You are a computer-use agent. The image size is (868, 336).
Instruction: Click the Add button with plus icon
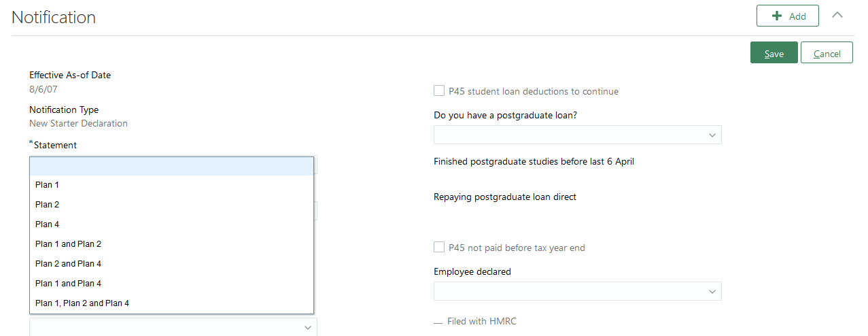pos(787,16)
